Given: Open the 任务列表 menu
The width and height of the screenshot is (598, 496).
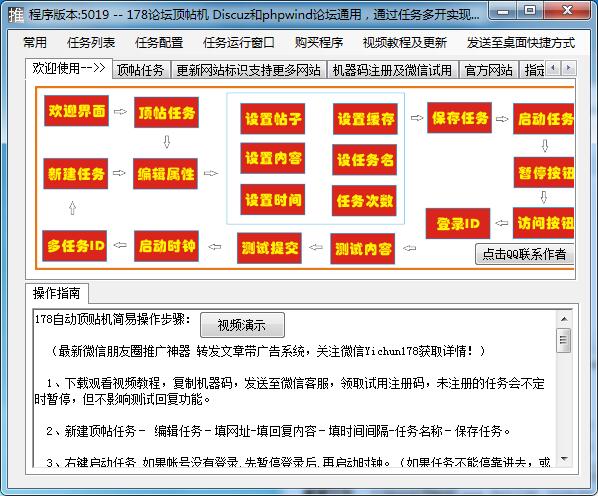Looking at the screenshot, I should coord(91,42).
